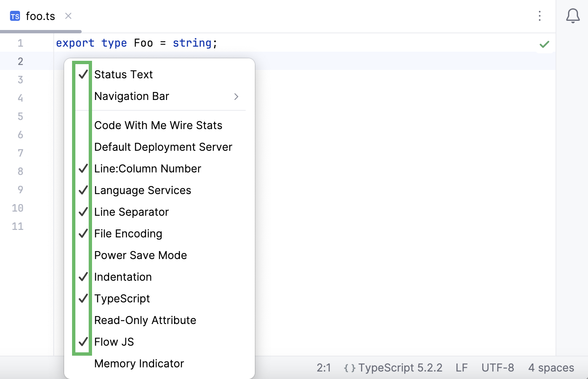Click the LF line separator in the status bar
The image size is (588, 379).
(461, 368)
